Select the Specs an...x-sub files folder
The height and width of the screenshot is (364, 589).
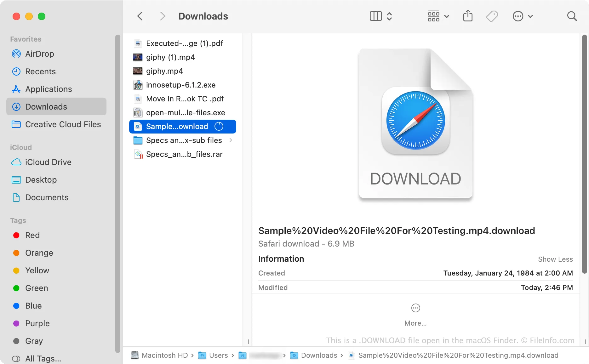[x=183, y=140]
